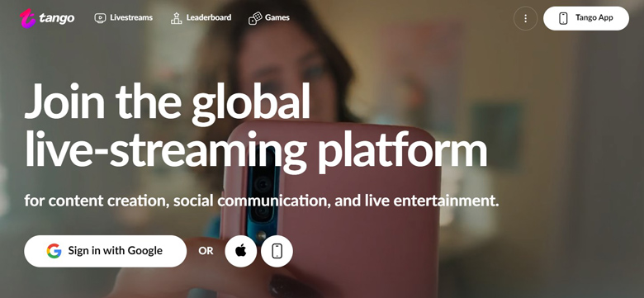Screen dimensions: 644x298
Task: Open the Leaderboard navigation item
Action: [201, 17]
